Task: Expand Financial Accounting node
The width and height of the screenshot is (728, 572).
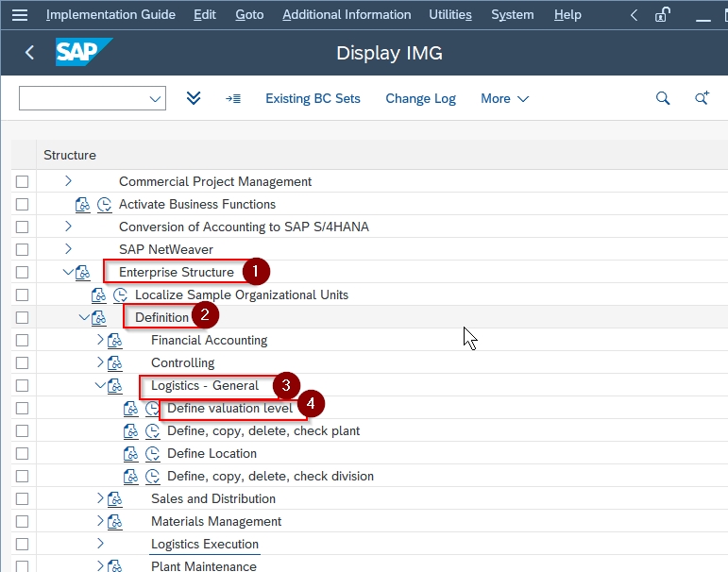Action: (100, 340)
